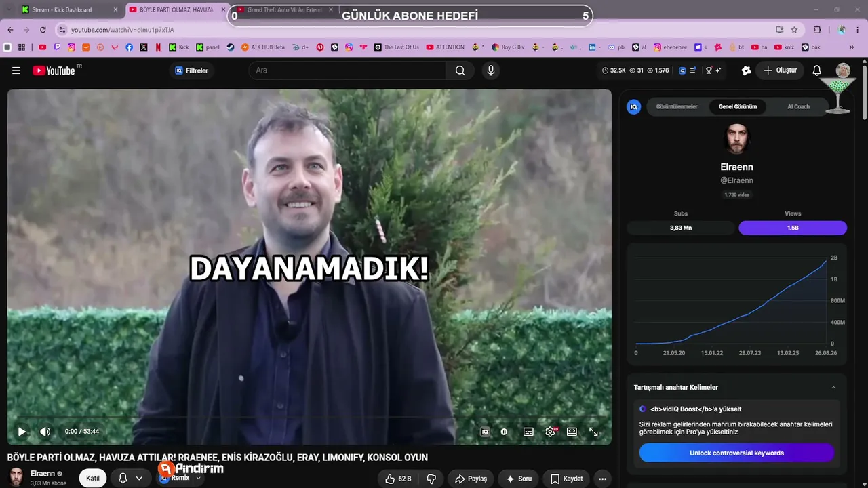Click the Katıl join button
The height and width of the screenshot is (488, 868).
(x=93, y=479)
